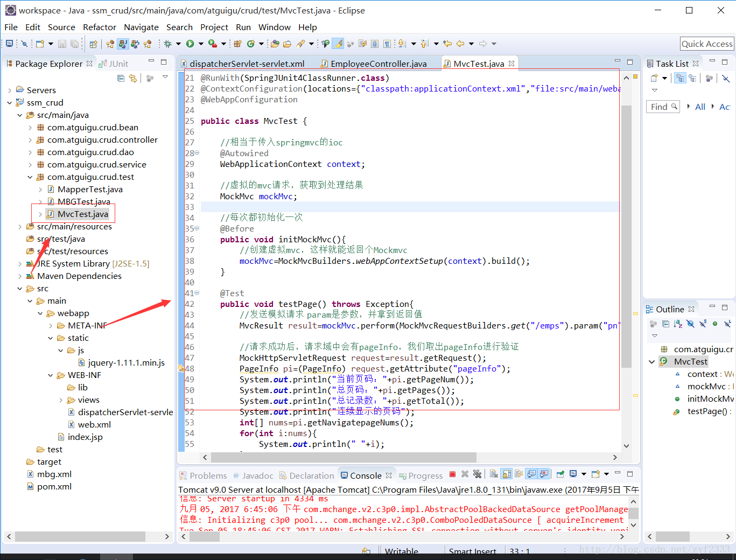Toggle Scroll Lock in Console toolbar

[507, 474]
